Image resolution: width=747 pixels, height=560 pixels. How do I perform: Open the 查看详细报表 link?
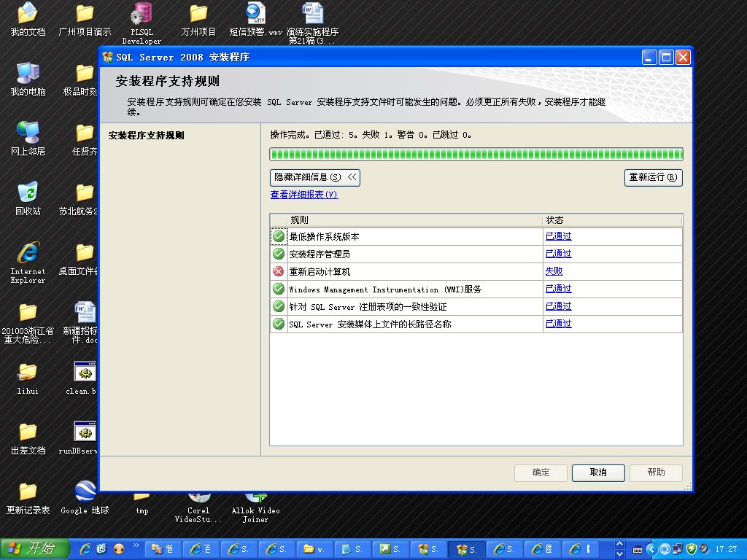pos(303,195)
